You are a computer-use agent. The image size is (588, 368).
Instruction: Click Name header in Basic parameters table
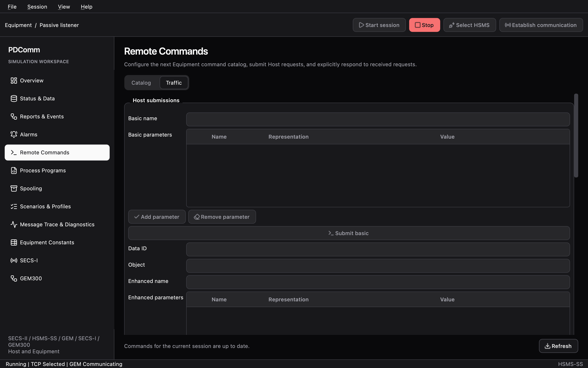(x=219, y=137)
